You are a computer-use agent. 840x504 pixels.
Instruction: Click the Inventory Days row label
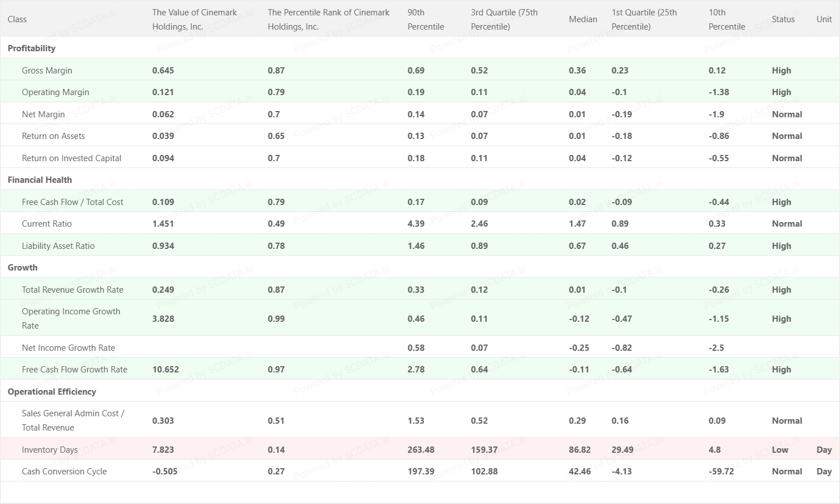coord(50,450)
